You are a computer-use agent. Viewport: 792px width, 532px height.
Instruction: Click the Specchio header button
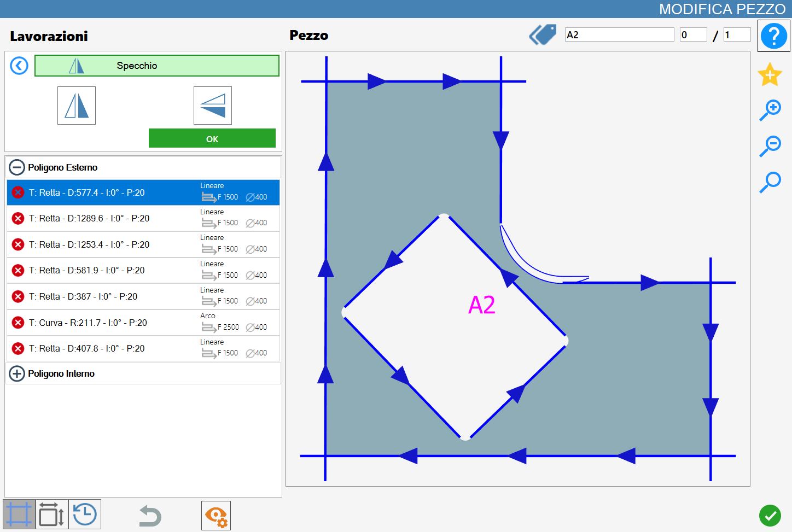tap(157, 66)
